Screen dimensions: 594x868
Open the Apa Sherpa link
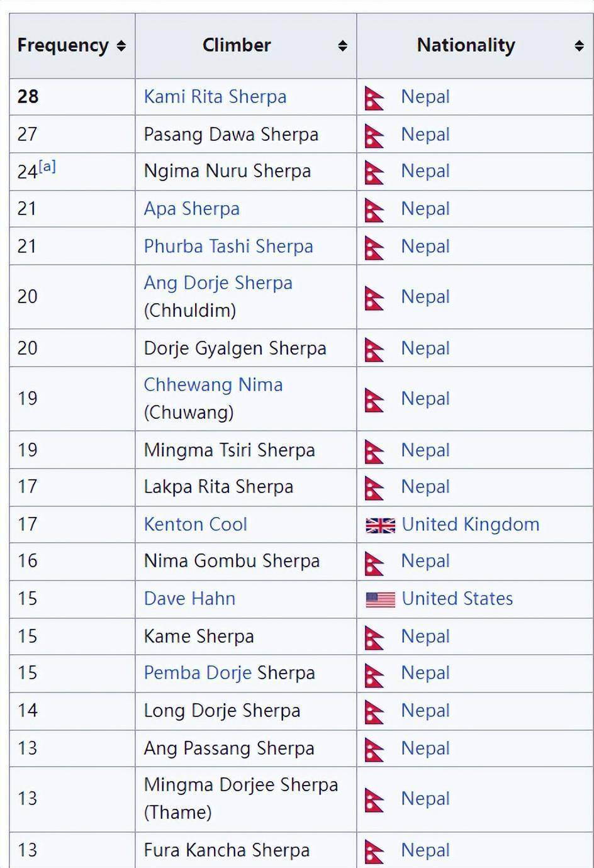click(191, 209)
